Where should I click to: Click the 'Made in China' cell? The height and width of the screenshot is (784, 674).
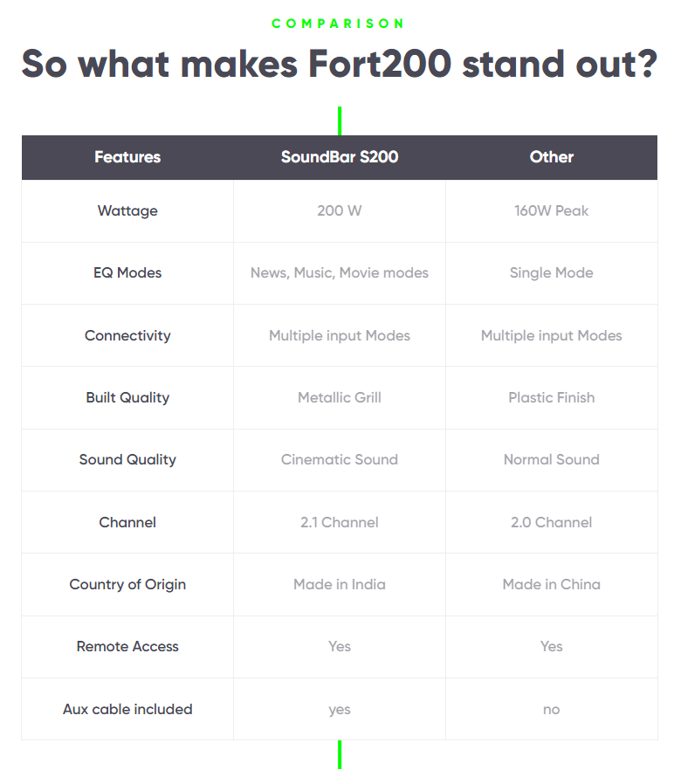(x=552, y=584)
